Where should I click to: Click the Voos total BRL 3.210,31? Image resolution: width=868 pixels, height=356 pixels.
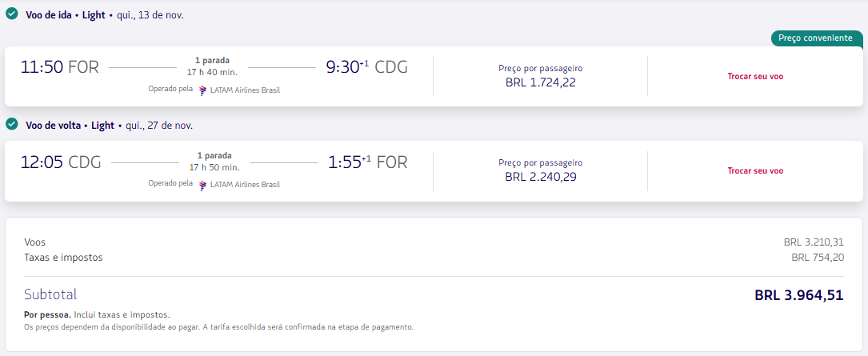coord(814,242)
